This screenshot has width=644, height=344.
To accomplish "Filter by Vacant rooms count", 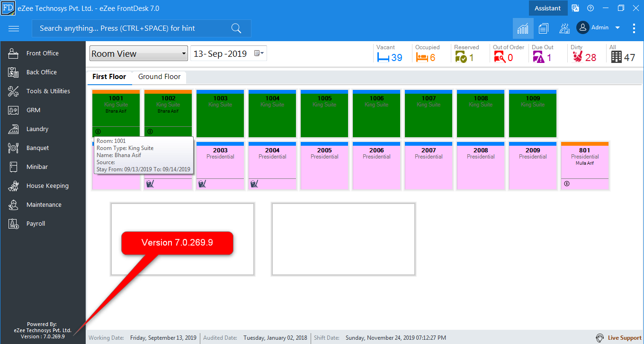I will (x=390, y=54).
